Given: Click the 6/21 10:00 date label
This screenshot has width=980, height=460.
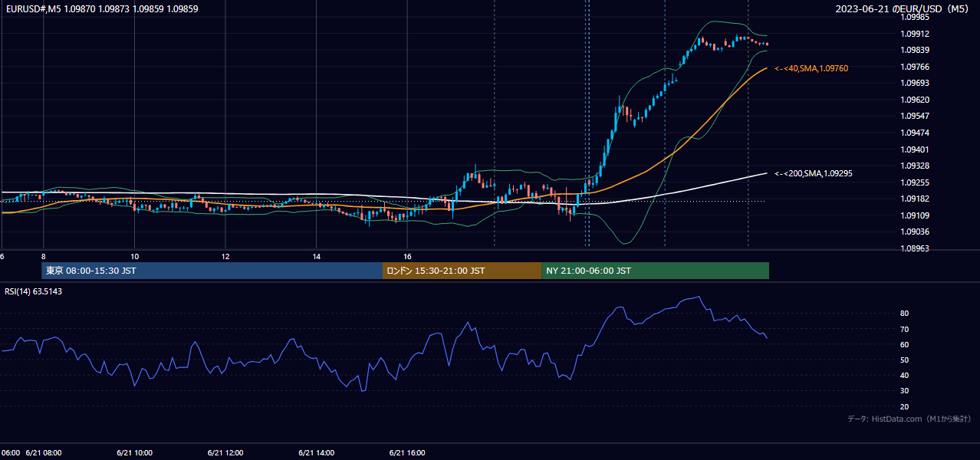Looking at the screenshot, I should [135, 452].
